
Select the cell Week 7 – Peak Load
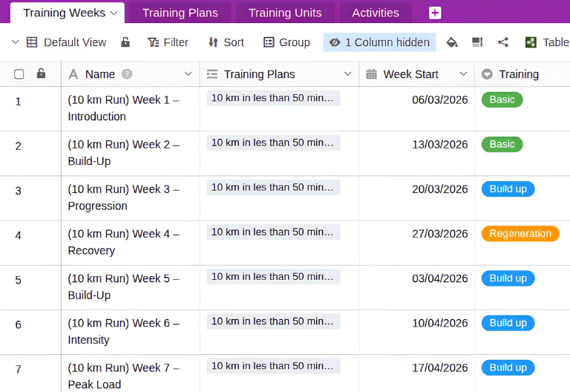[x=131, y=374]
